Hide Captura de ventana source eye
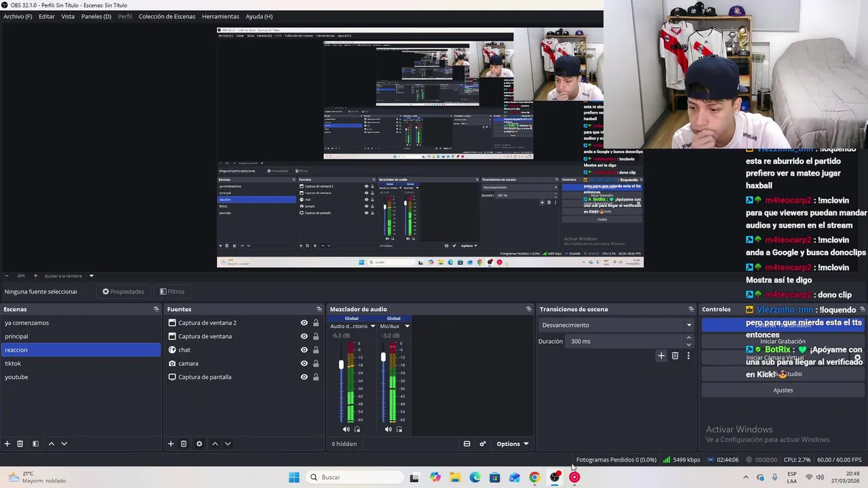 [304, 336]
